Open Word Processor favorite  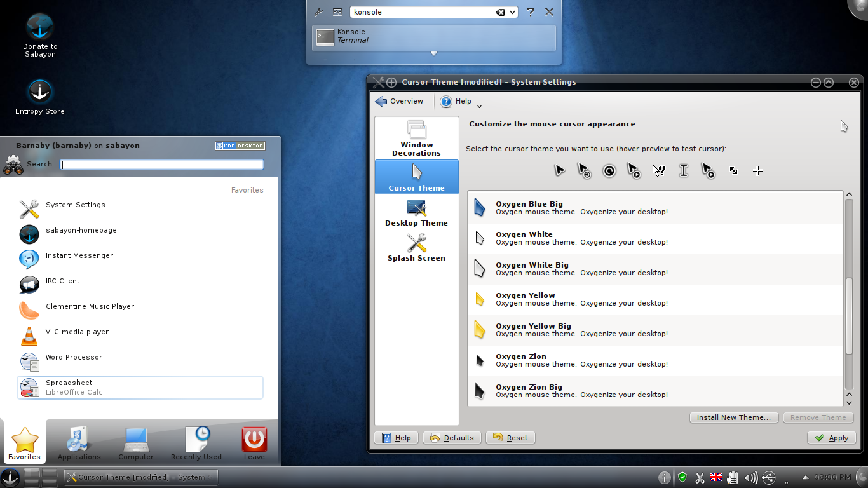point(140,361)
